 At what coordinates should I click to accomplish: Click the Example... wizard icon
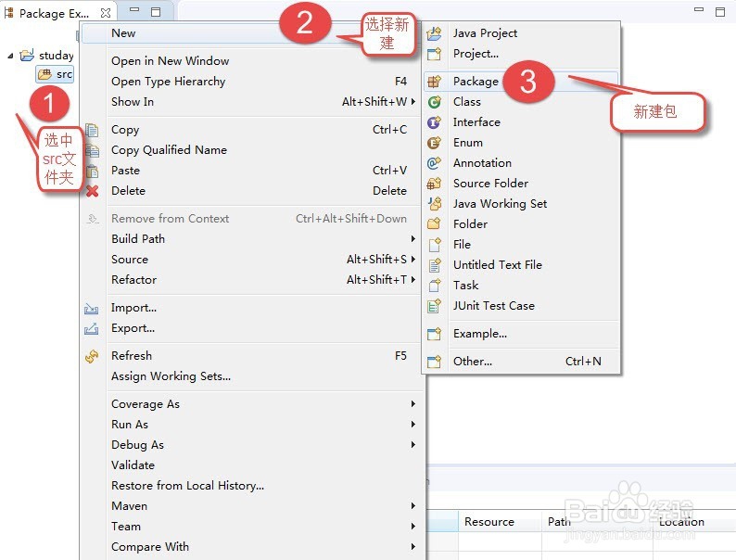pos(434,334)
